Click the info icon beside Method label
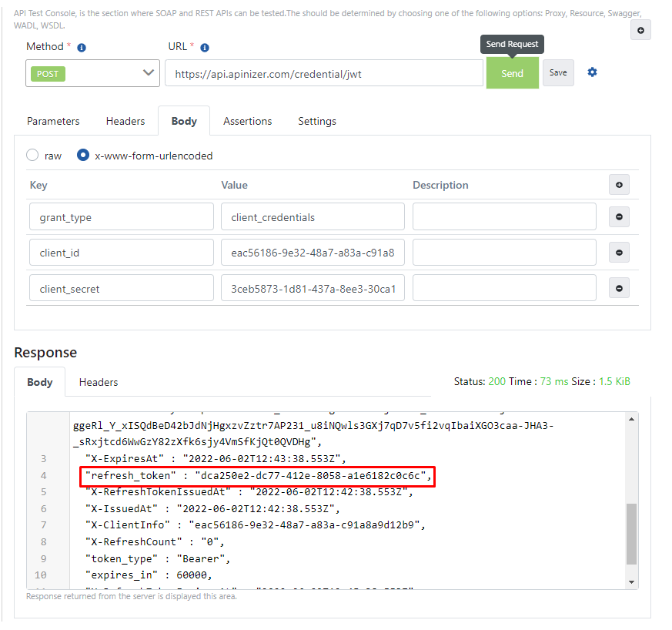The image size is (672, 630). pos(82,46)
